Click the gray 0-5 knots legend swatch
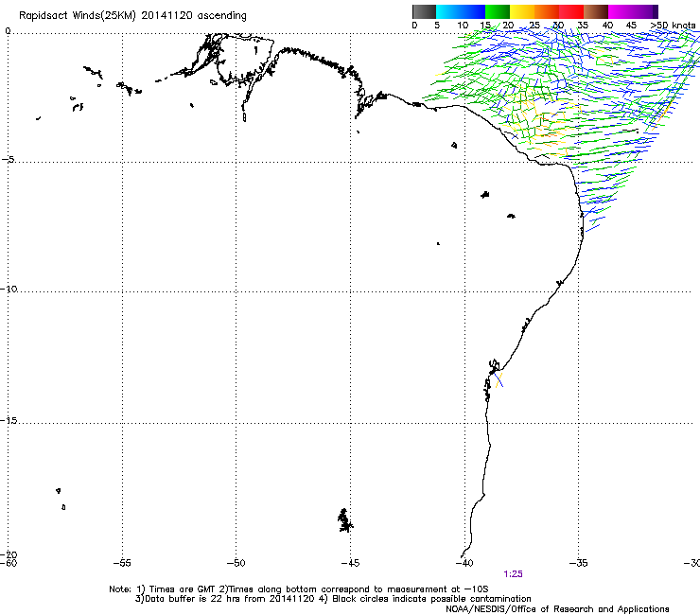700x615 pixels. pos(424,11)
